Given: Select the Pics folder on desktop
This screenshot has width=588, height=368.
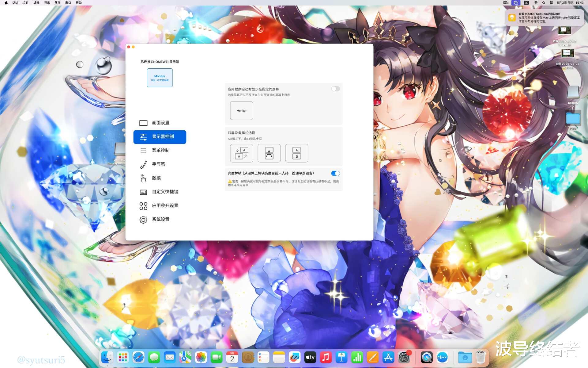Looking at the screenshot, I should pos(573,120).
